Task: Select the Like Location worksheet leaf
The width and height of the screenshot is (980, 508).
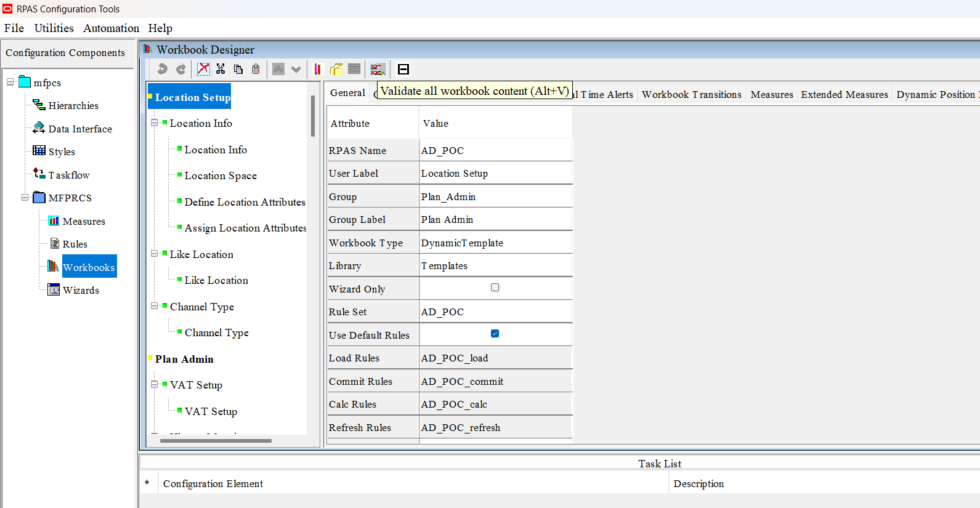Action: (216, 280)
